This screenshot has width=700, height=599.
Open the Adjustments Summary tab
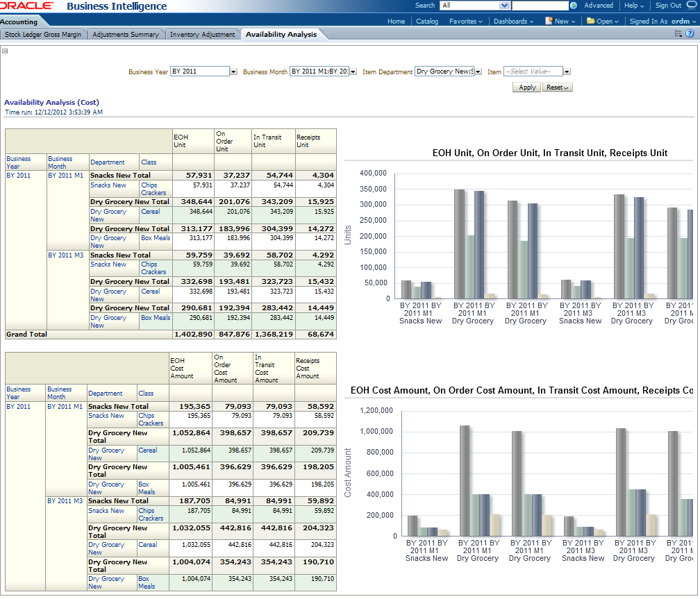[x=126, y=34]
